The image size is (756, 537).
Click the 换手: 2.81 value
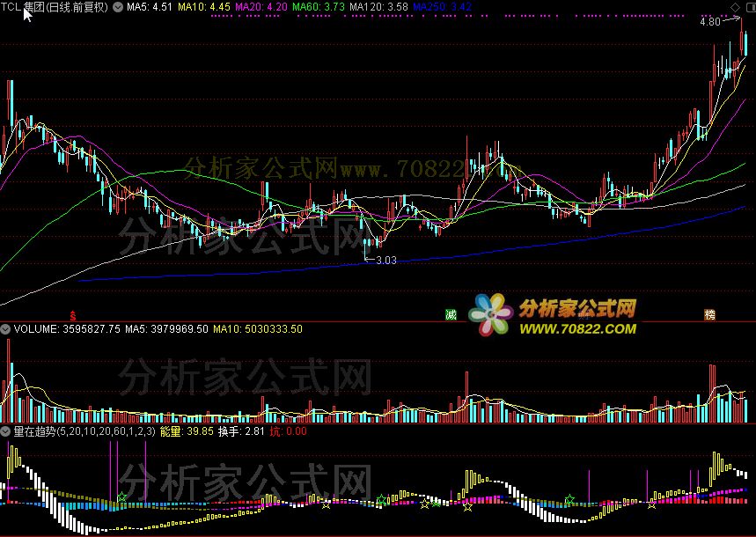[241, 431]
